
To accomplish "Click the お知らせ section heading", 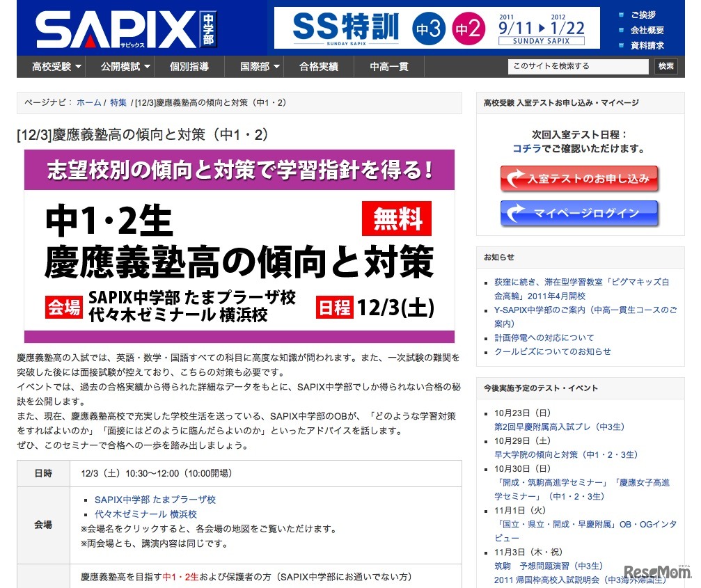I will coord(499,257).
